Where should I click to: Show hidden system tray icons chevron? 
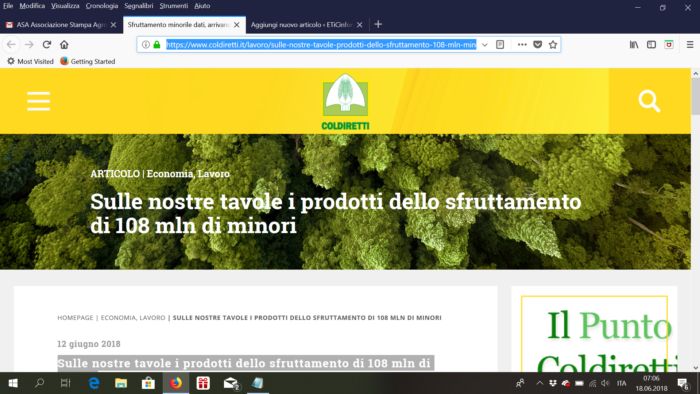pyautogui.click(x=539, y=383)
